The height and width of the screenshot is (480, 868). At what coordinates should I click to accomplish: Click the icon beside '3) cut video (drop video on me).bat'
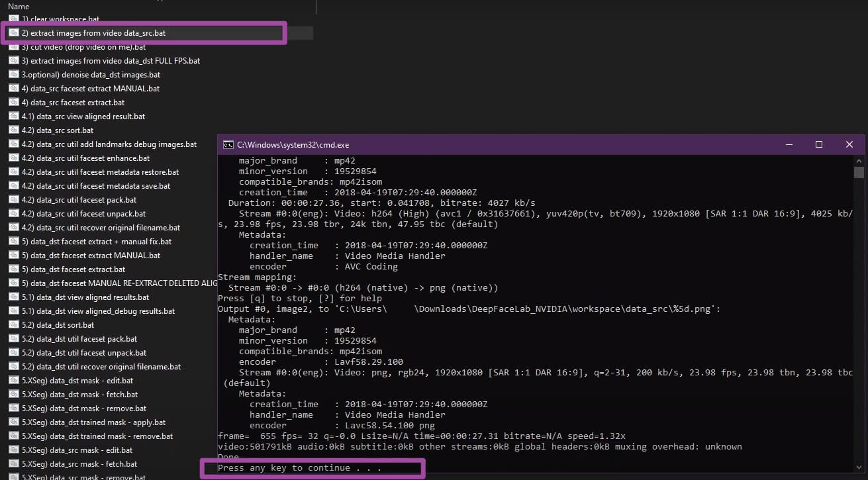[x=14, y=47]
